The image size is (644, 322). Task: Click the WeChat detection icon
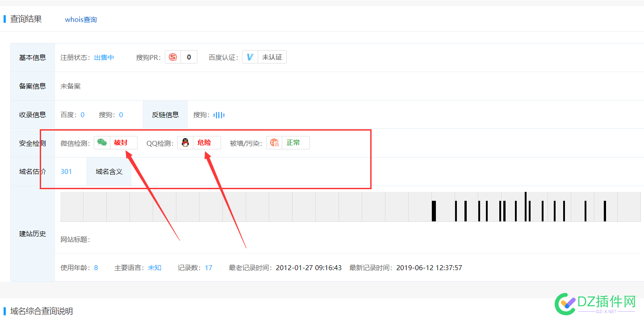(102, 143)
